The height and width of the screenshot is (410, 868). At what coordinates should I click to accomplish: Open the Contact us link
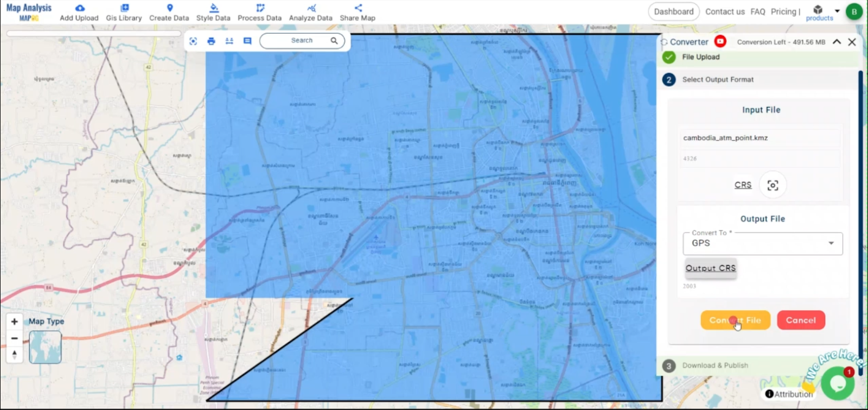725,11
